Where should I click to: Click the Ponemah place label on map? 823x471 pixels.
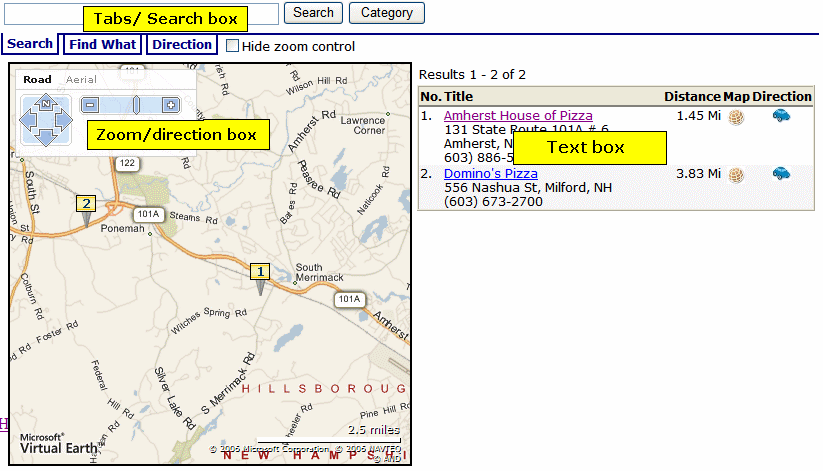[x=122, y=228]
